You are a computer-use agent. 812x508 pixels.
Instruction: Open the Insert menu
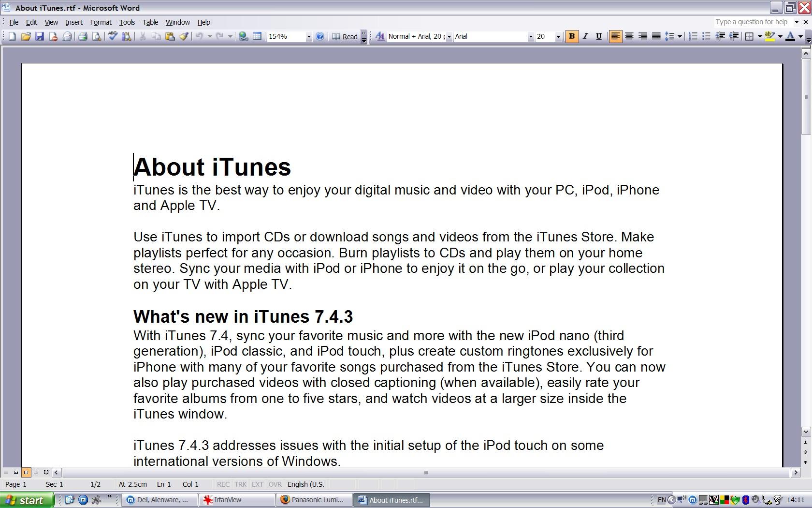click(74, 22)
